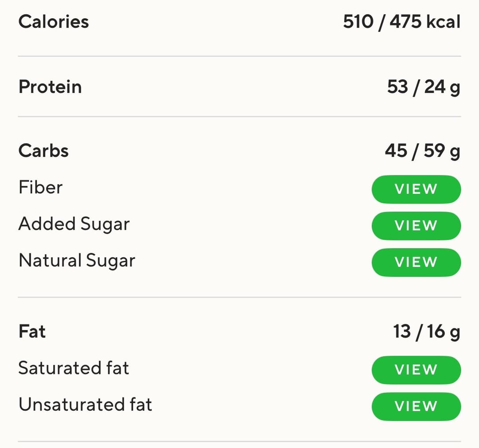Select the Calories row label

tap(54, 22)
